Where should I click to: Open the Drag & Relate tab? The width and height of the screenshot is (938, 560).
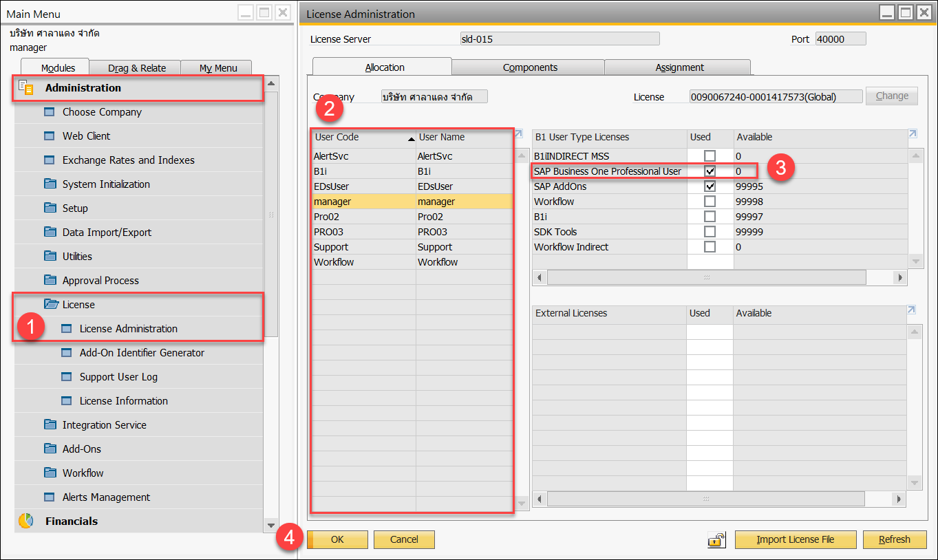click(x=137, y=68)
